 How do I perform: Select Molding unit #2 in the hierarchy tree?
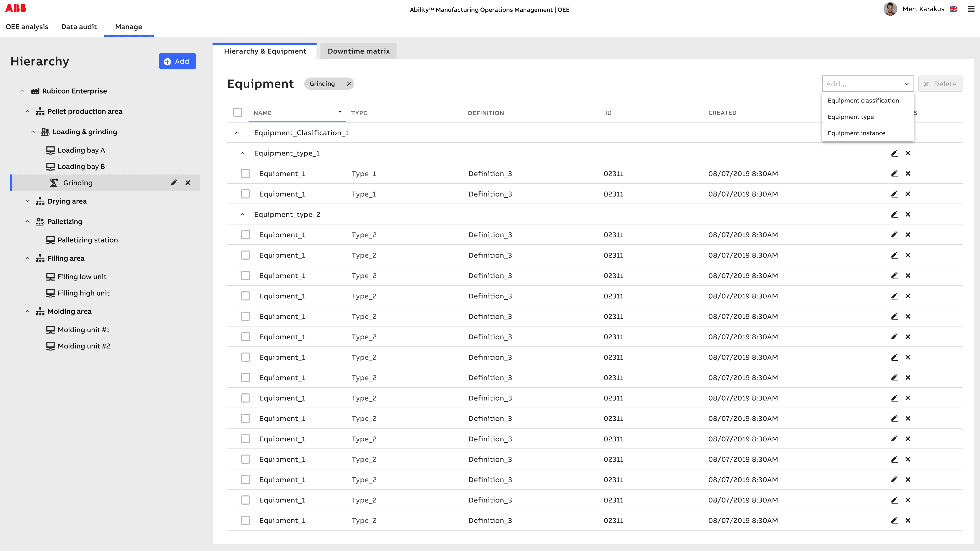(x=84, y=346)
